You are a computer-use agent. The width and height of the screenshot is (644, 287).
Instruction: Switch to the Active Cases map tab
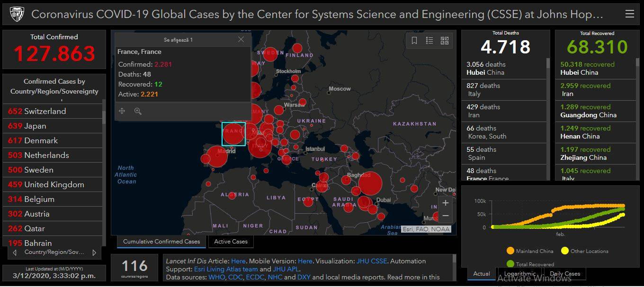pyautogui.click(x=231, y=242)
